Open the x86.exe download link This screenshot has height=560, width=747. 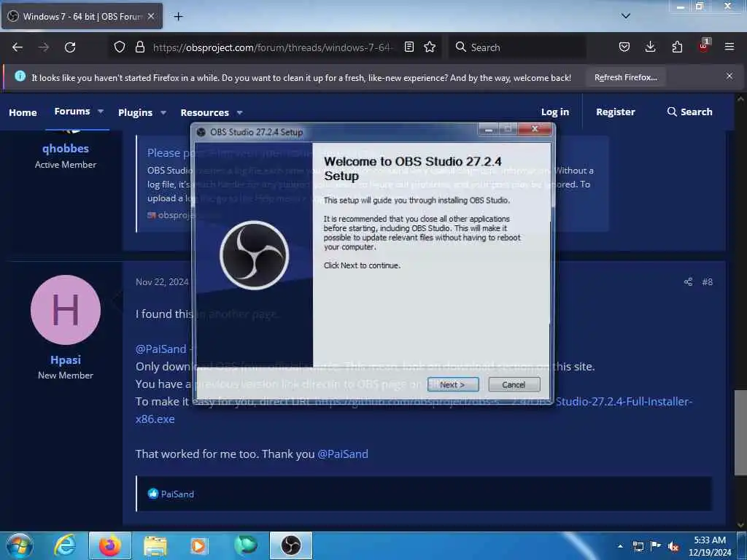(x=155, y=419)
